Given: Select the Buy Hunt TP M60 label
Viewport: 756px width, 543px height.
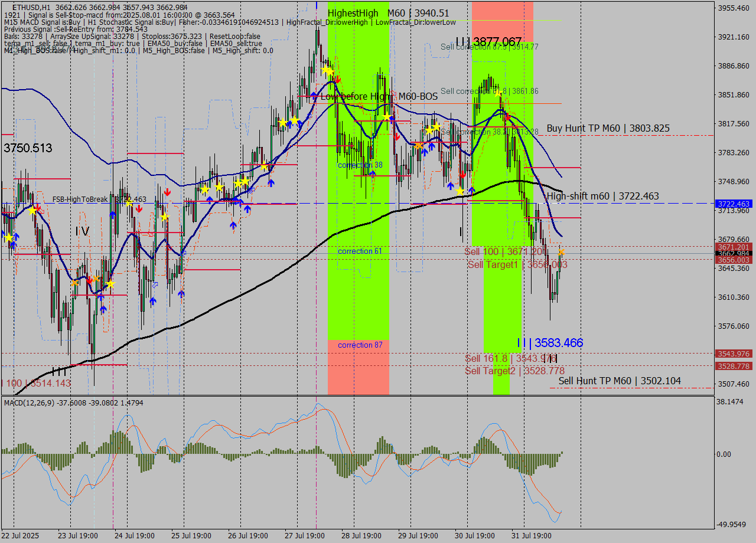Looking at the screenshot, I should (608, 128).
